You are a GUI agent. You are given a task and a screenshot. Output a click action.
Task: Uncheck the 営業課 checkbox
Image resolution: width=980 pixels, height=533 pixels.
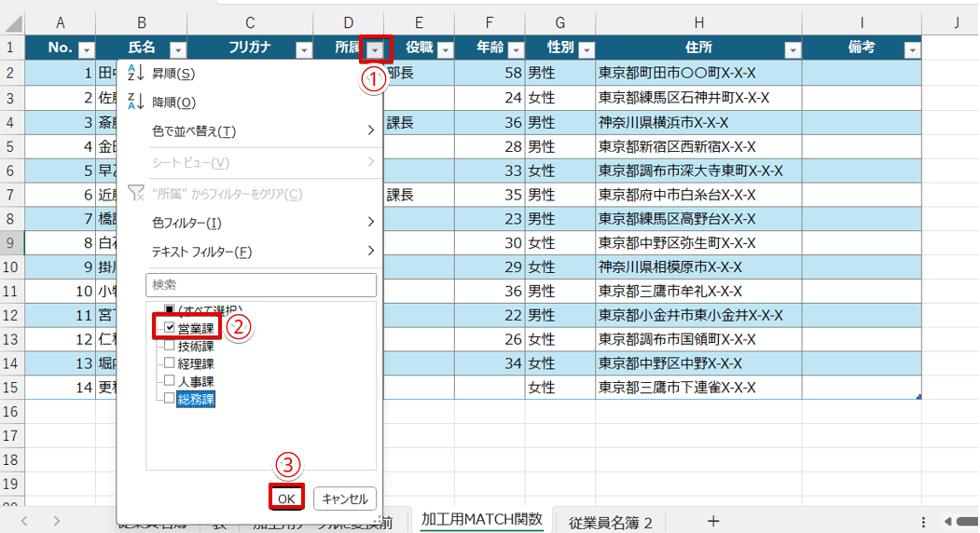click(x=169, y=328)
